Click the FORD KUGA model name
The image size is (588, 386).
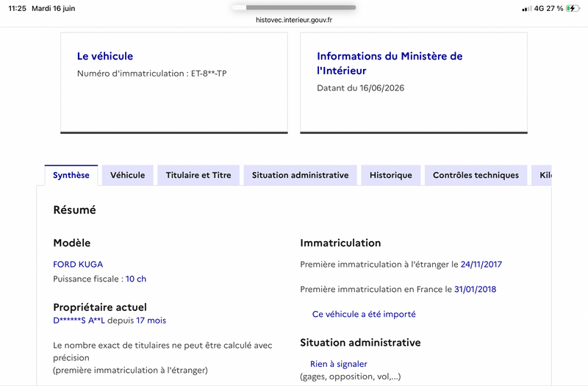click(x=78, y=265)
